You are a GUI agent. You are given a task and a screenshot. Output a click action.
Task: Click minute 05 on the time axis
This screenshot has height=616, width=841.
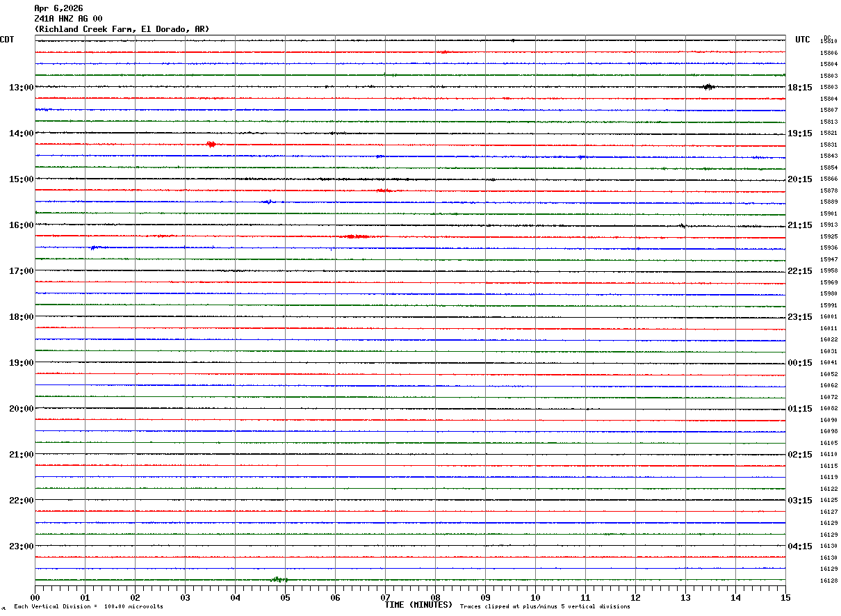point(285,597)
